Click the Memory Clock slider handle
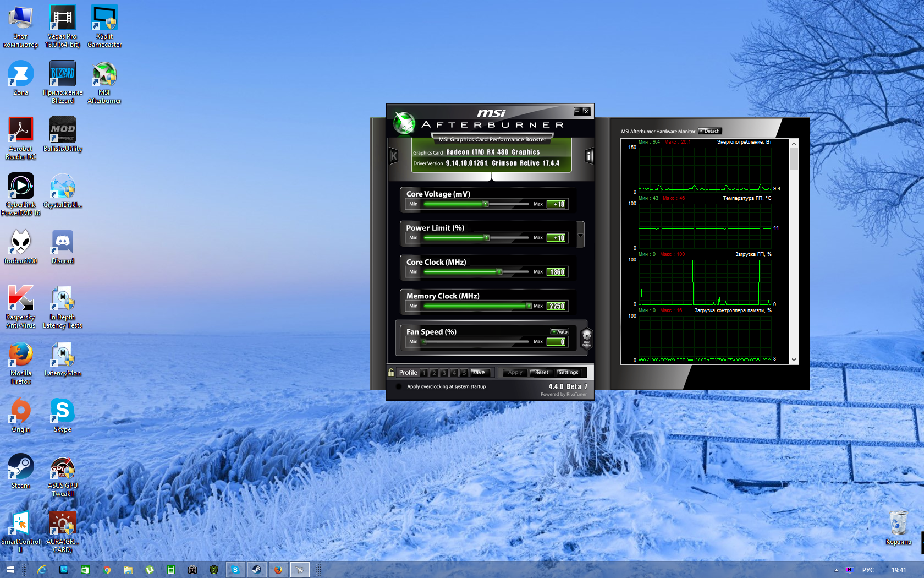Screen dimensions: 924x578 [x=529, y=306]
